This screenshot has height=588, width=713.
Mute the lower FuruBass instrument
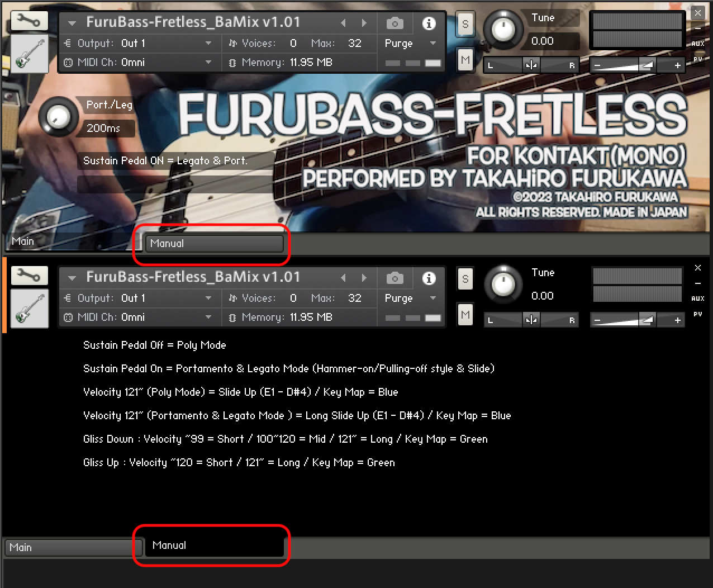tap(465, 315)
